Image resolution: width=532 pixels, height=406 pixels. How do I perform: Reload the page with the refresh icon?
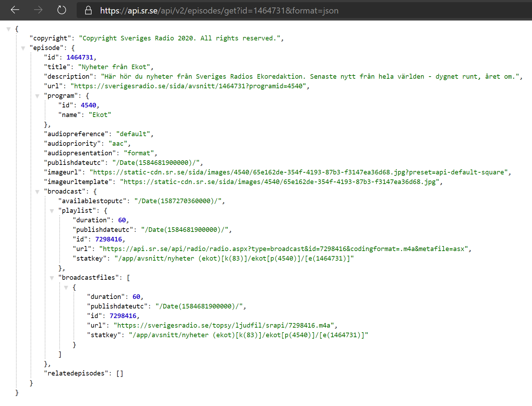click(62, 10)
